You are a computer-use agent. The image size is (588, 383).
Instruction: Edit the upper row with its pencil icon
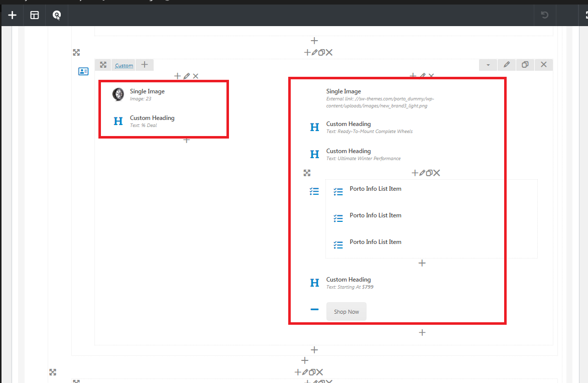point(315,53)
